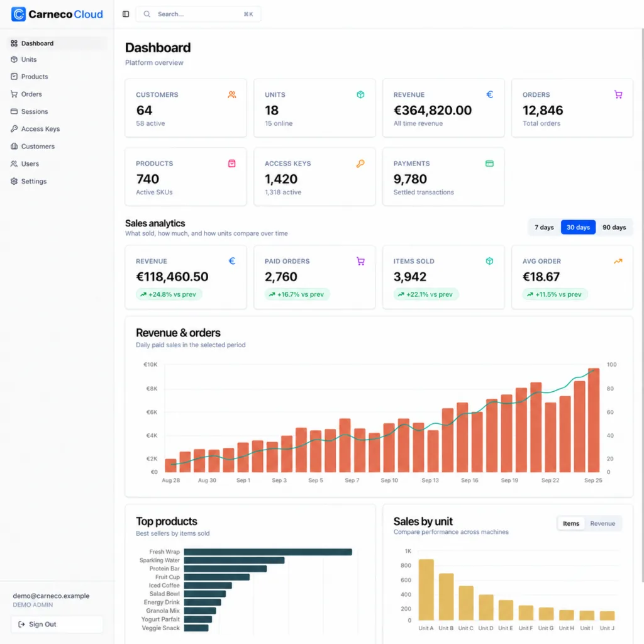
Task: Switch sales analytics to 90 days
Action: (x=614, y=227)
